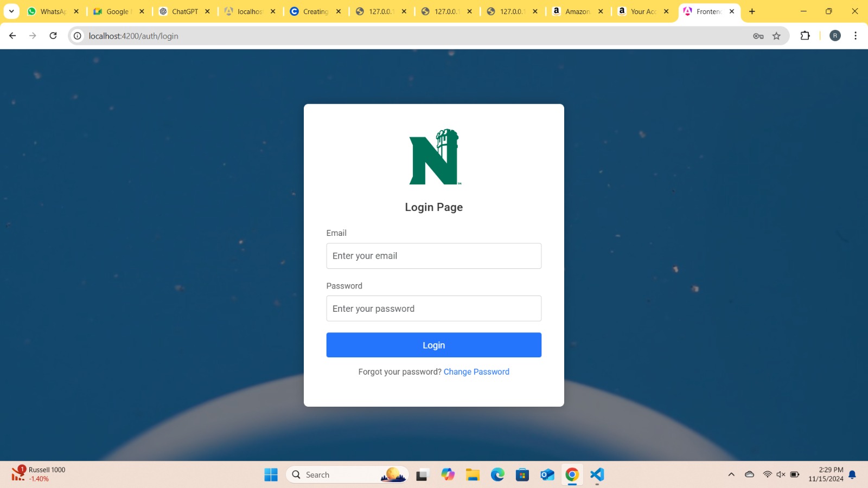
Task: Focus the Email input field
Action: [x=433, y=256]
